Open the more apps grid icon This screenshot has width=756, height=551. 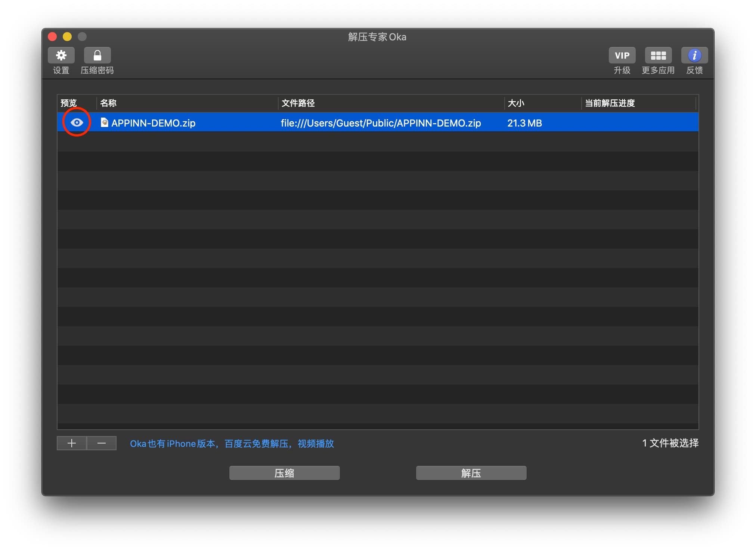click(x=658, y=55)
